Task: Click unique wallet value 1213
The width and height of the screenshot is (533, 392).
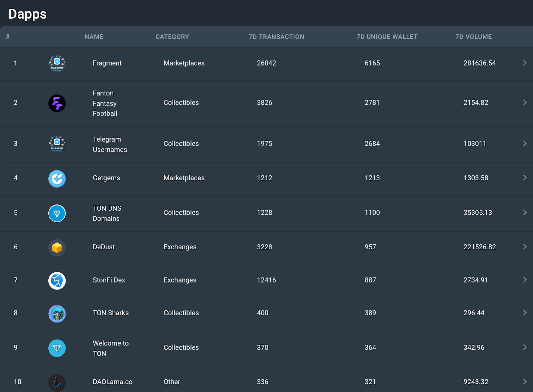Action: click(x=372, y=178)
